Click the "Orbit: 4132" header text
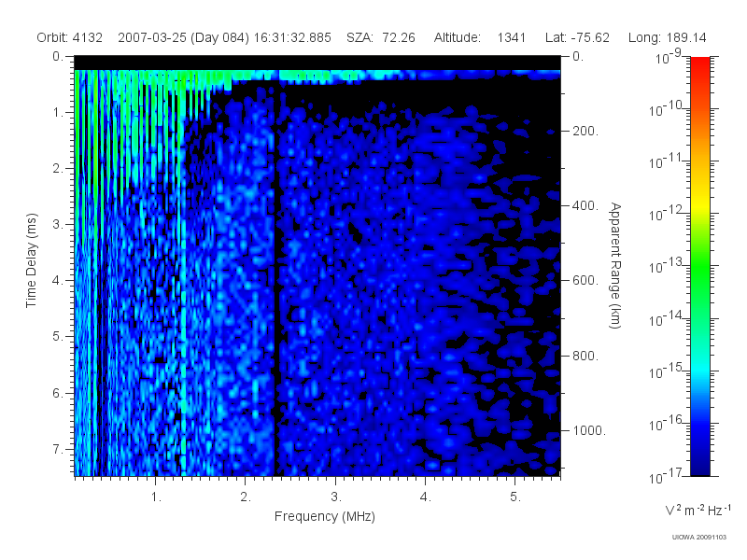 69,37
